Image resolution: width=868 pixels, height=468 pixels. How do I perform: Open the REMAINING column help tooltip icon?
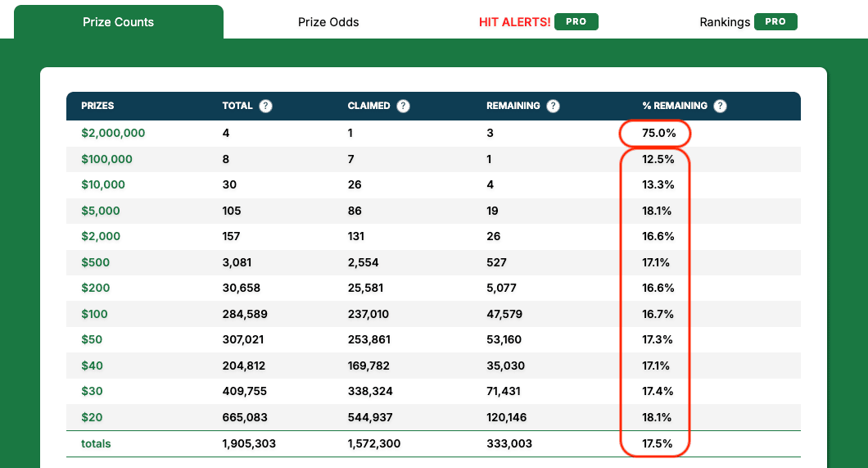click(553, 106)
